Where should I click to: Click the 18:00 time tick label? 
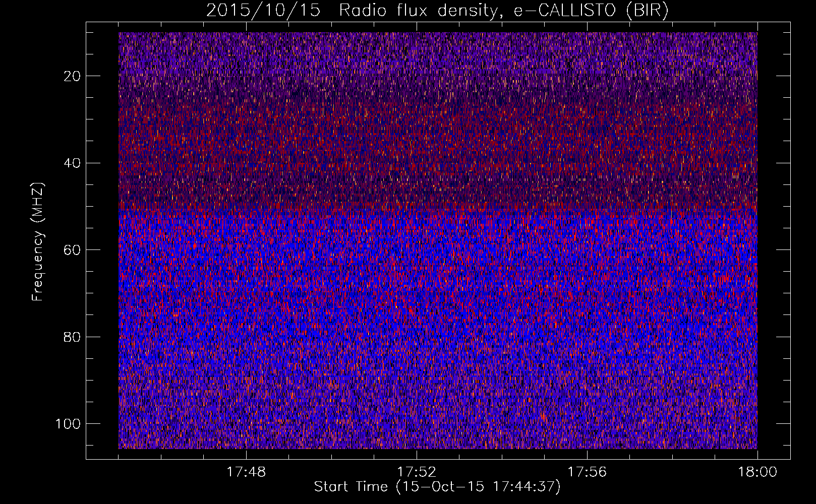(757, 472)
